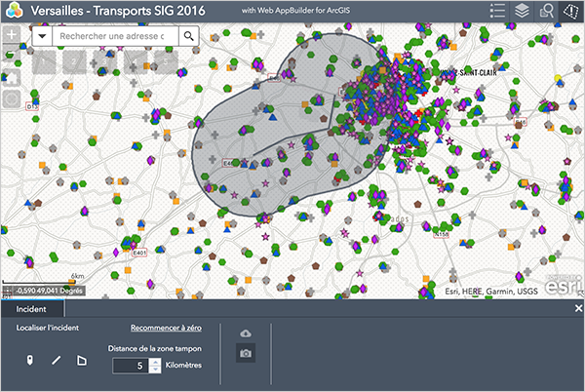
Task: Switch to the Incident tab
Action: (x=31, y=309)
